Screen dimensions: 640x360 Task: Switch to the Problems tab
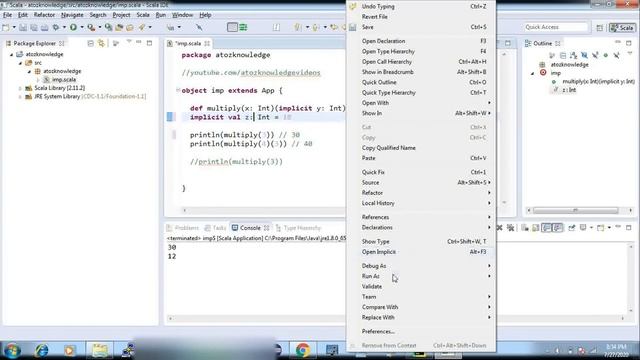coord(182,228)
